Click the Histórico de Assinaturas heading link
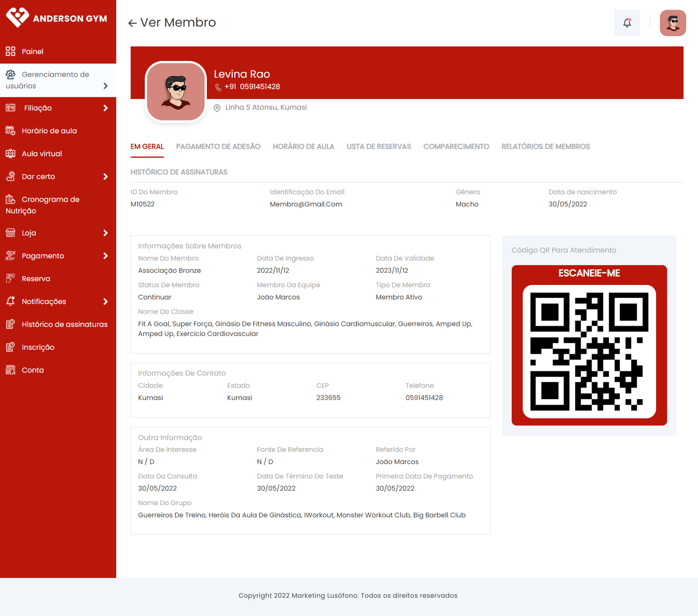The width and height of the screenshot is (698, 616). click(179, 172)
